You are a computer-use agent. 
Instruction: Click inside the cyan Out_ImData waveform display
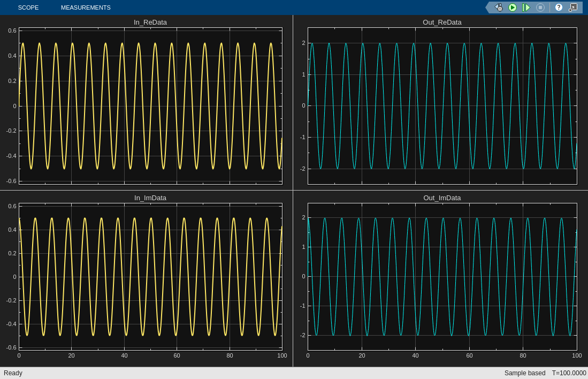coord(442,276)
